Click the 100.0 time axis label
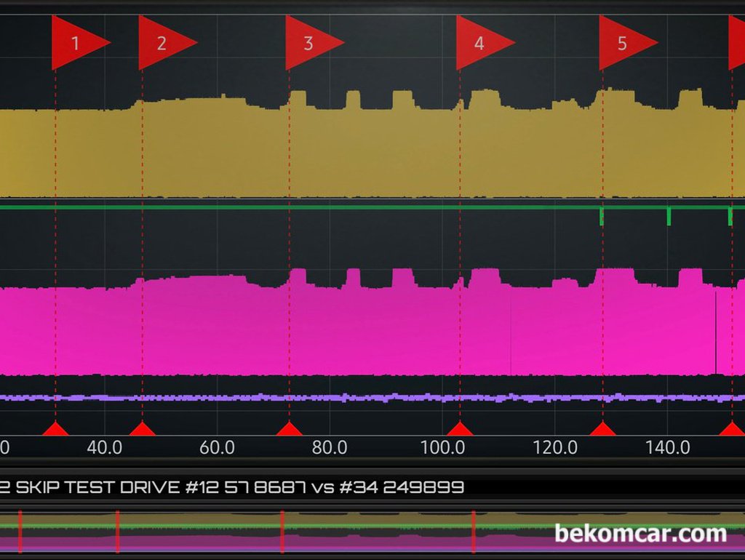 tap(443, 447)
